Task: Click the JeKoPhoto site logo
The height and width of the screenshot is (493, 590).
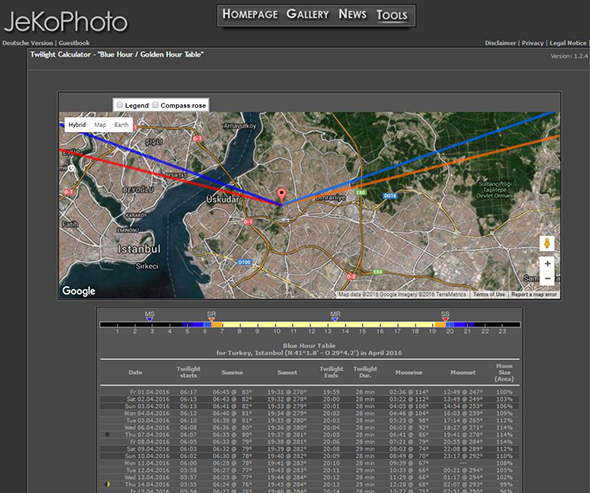Action: point(66,21)
